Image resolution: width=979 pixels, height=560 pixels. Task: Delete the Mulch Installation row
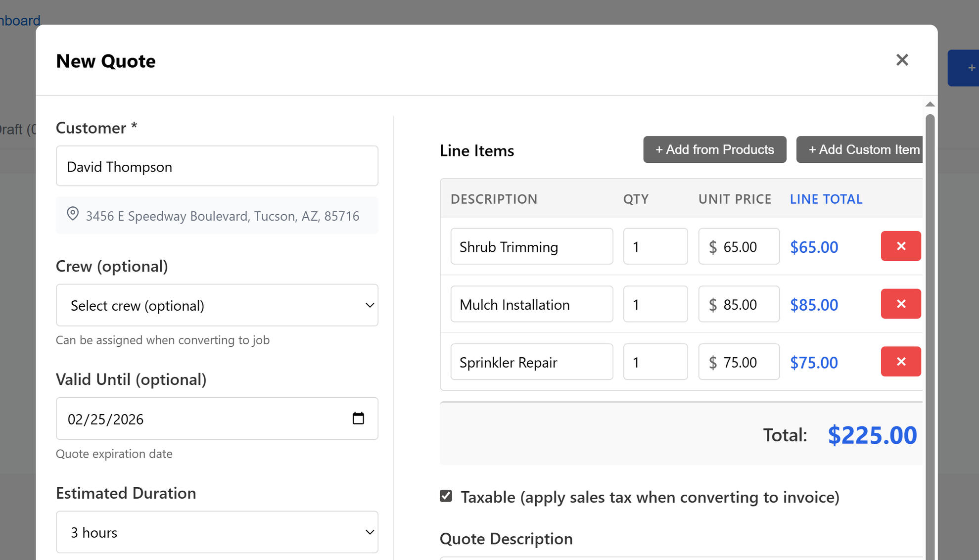(900, 304)
